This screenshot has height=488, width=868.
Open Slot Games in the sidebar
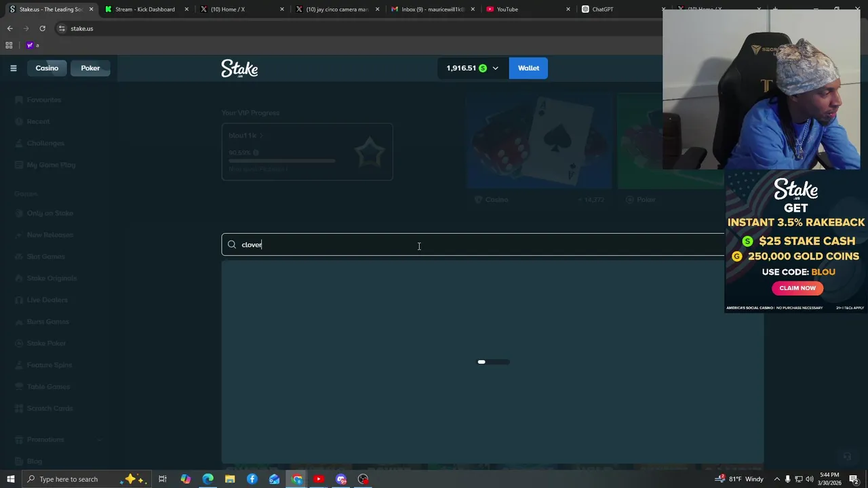click(x=45, y=256)
